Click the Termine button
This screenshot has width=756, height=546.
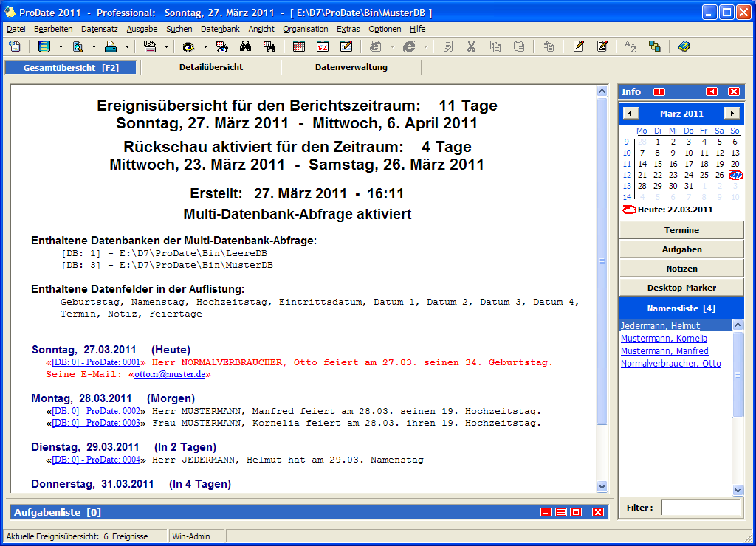(x=681, y=230)
